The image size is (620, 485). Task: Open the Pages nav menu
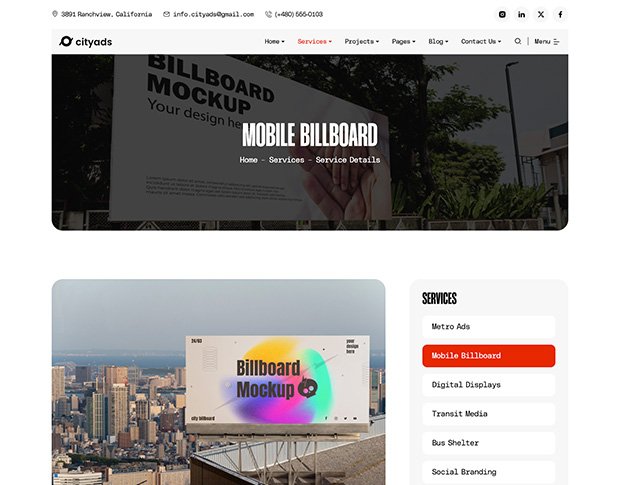[x=404, y=42]
